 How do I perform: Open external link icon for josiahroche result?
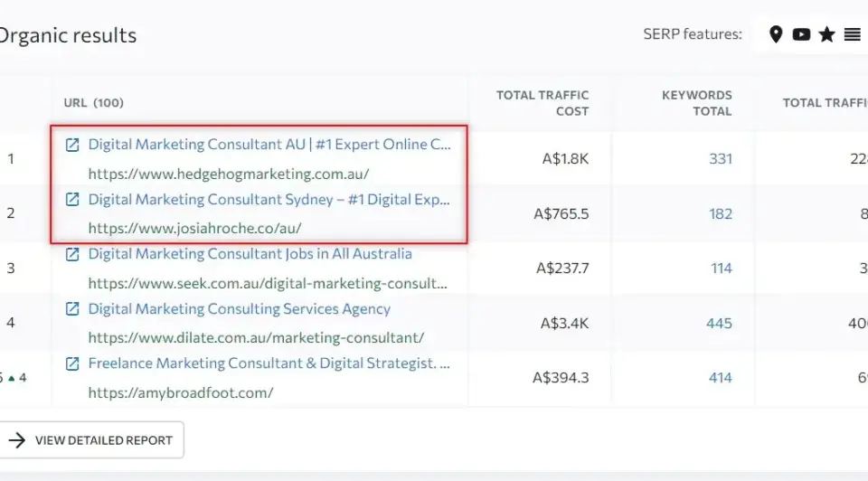(x=72, y=199)
